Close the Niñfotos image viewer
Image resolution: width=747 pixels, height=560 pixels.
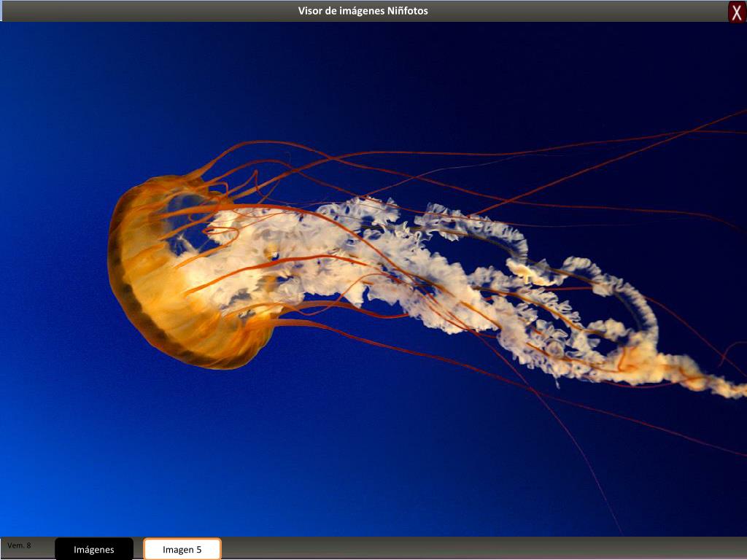737,12
